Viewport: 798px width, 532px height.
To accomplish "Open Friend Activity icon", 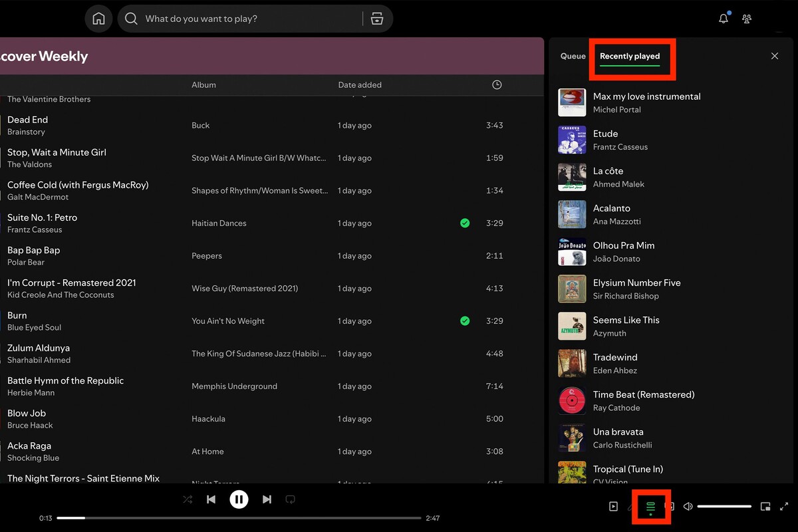I will [x=747, y=19].
